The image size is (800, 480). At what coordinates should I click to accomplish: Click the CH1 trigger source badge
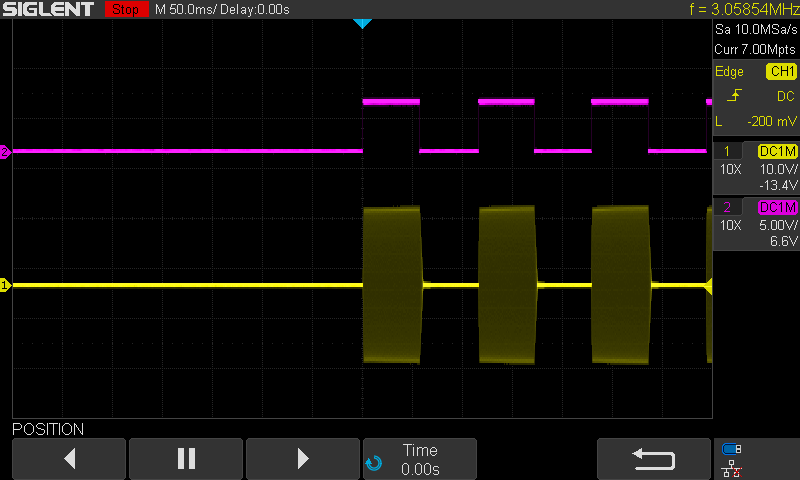782,71
